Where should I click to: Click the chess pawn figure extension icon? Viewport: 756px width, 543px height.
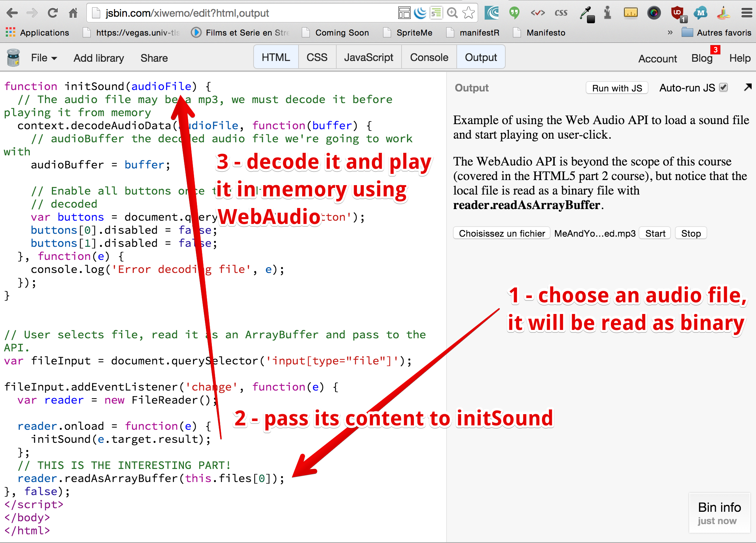pos(608,13)
